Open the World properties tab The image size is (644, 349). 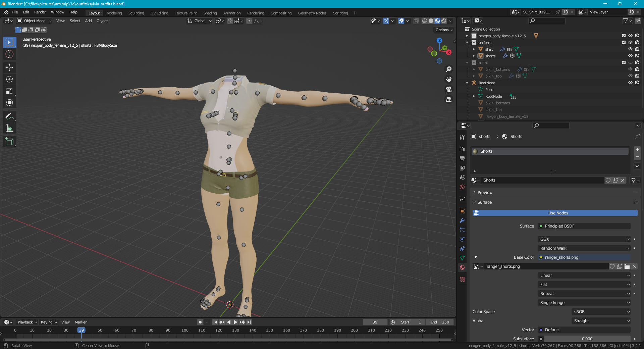(x=462, y=187)
